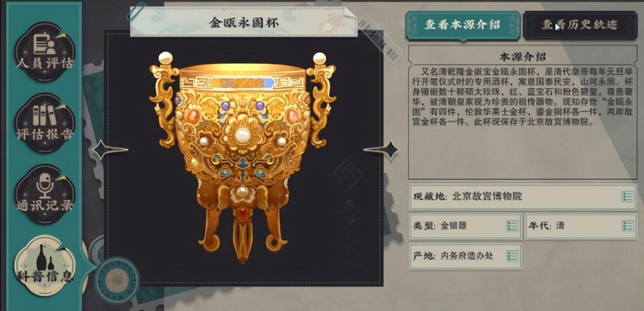Open the 通讯记录 communication records icon
Screen dimensions: 644x311
click(45, 194)
